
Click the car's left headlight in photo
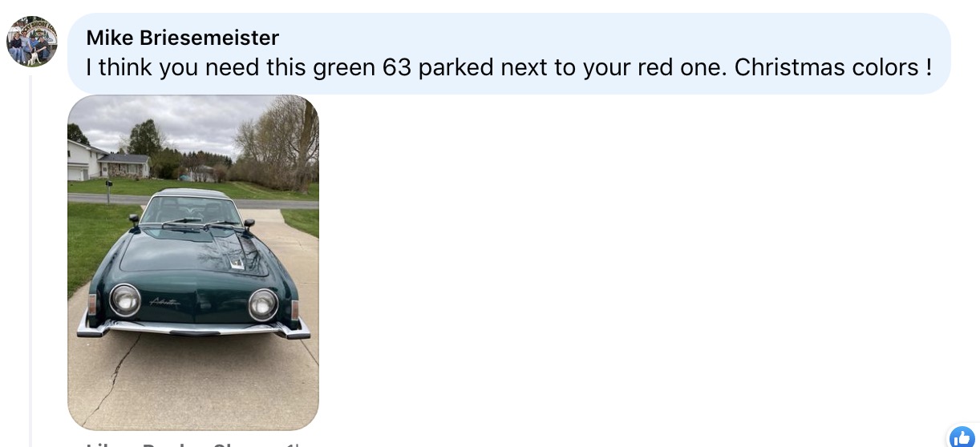click(125, 300)
